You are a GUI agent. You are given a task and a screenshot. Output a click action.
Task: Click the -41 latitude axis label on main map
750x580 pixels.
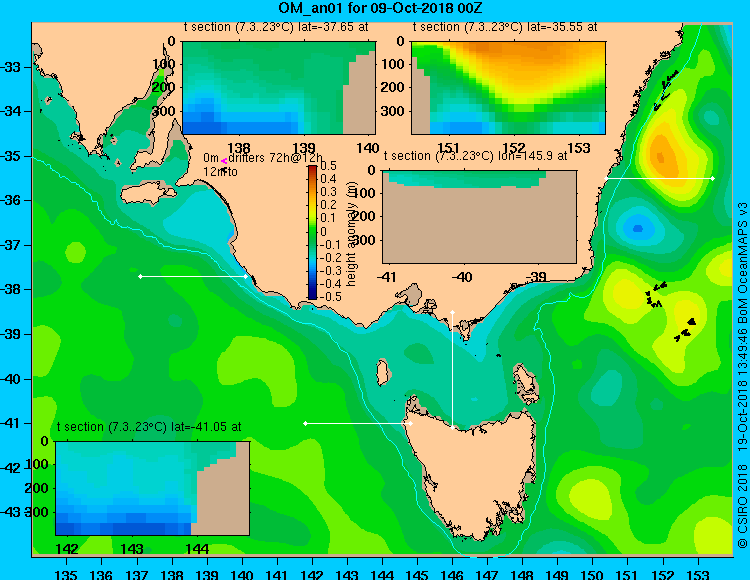pos(11,423)
